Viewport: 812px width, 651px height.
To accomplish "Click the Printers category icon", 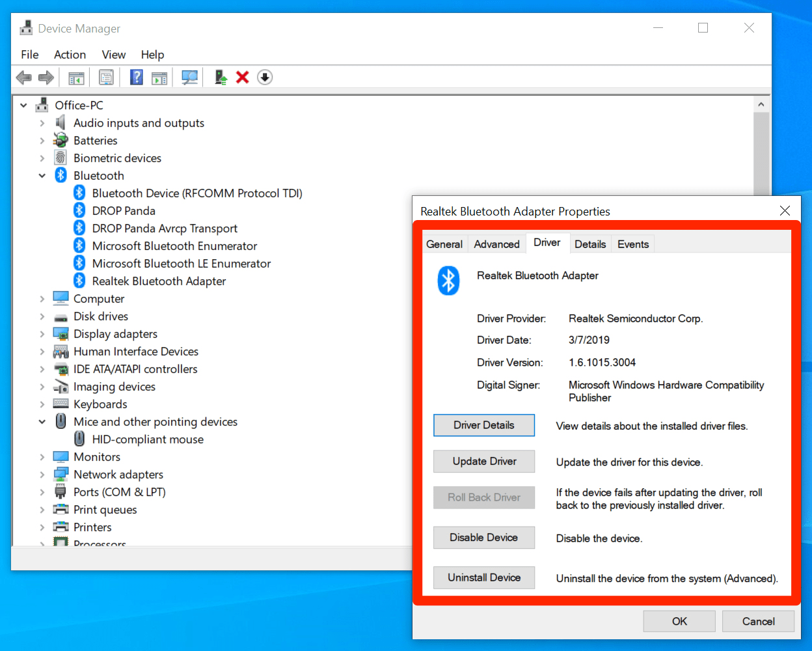I will pos(61,527).
